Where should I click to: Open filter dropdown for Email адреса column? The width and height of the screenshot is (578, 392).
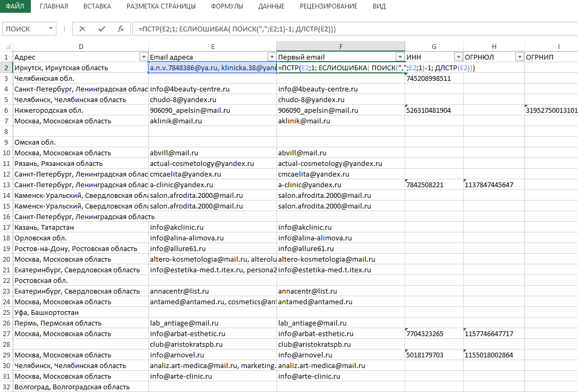pos(272,57)
